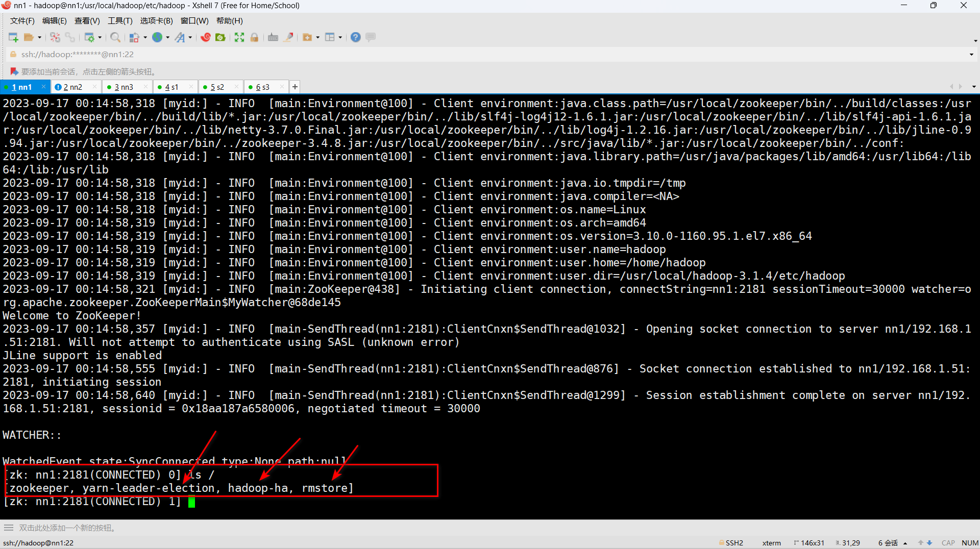Click the highlighter pen icon

tap(288, 37)
